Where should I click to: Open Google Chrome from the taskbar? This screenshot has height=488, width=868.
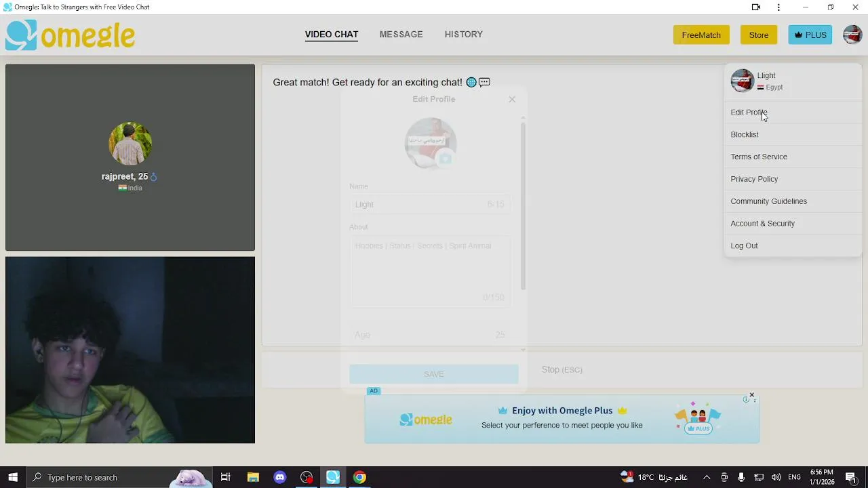point(359,477)
